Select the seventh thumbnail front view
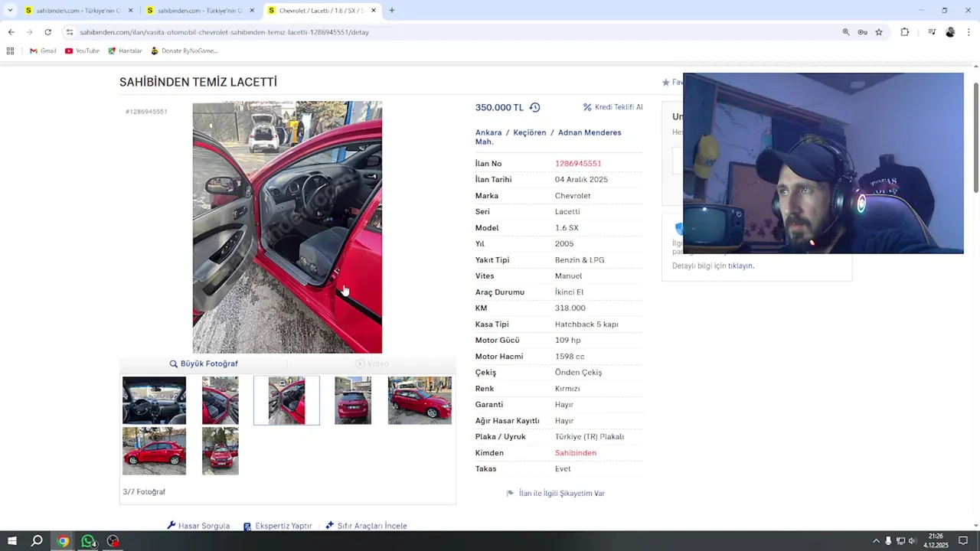The height and width of the screenshot is (551, 980). coord(220,451)
